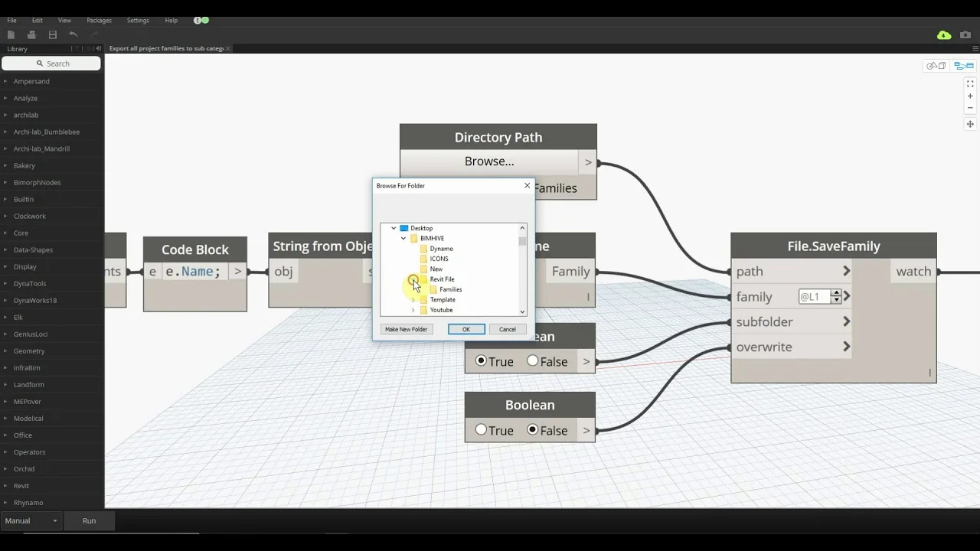Select the Youtube folder label in tree
The height and width of the screenshot is (551, 980).
[x=441, y=310]
